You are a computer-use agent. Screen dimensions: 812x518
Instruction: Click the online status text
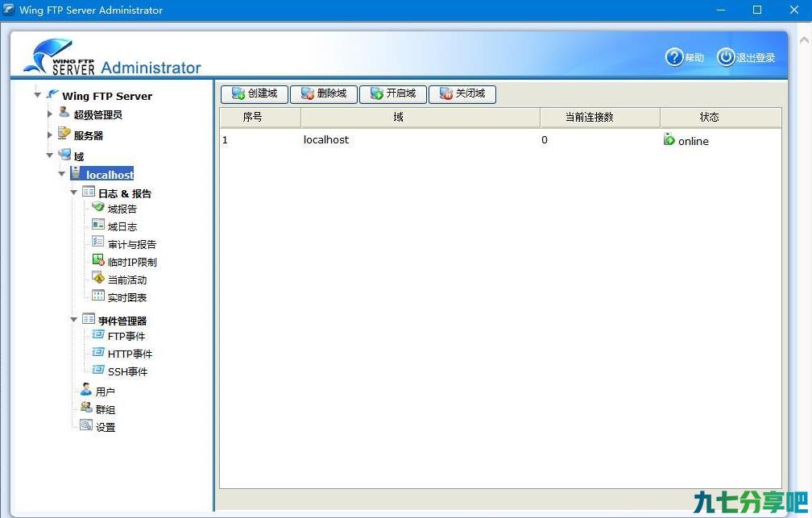[694, 141]
